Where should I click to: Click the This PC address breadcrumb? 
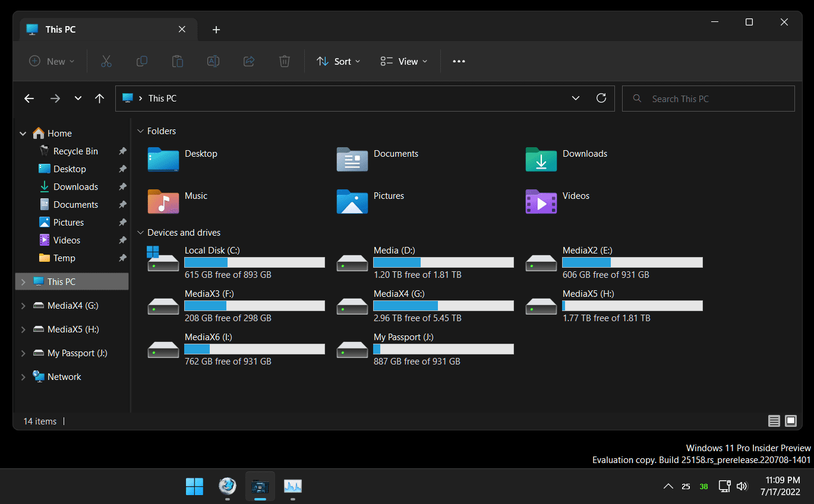(162, 99)
